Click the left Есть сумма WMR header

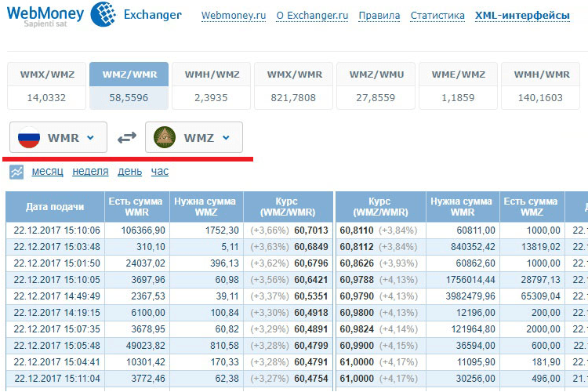point(137,207)
